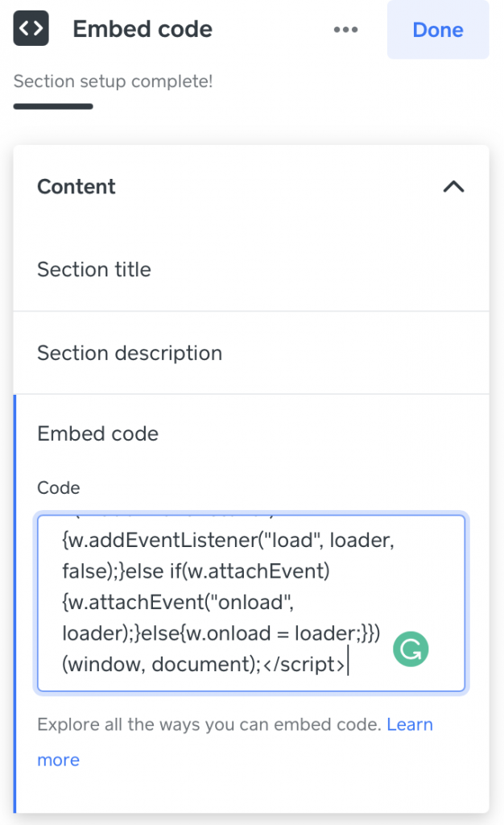Viewport: 504px width, 825px height.
Task: Click the Done button
Action: pyautogui.click(x=437, y=30)
